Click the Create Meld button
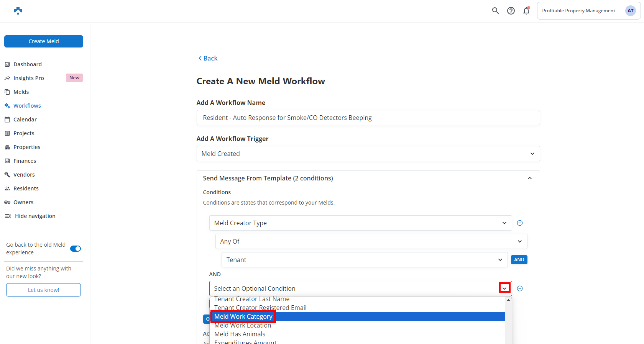This screenshot has height=344, width=644. [x=44, y=41]
